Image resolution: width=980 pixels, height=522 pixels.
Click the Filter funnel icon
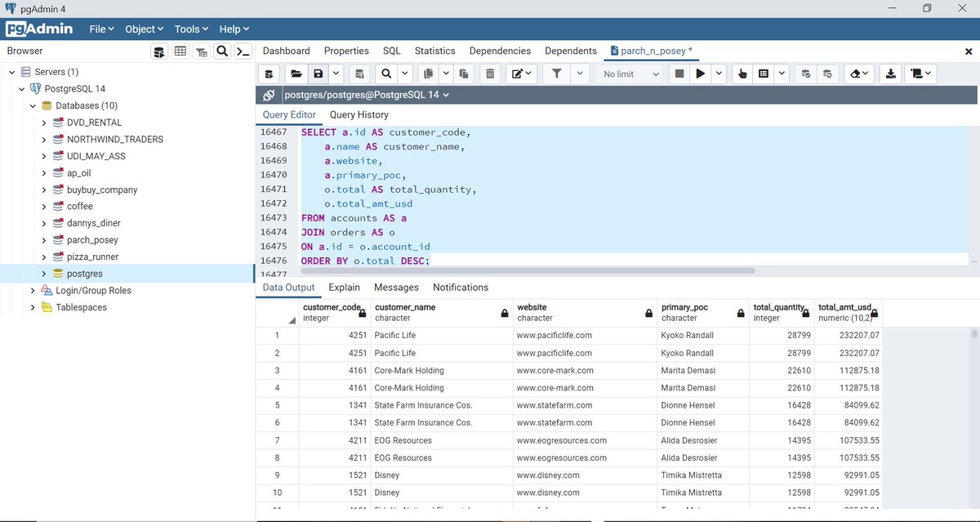pyautogui.click(x=556, y=74)
